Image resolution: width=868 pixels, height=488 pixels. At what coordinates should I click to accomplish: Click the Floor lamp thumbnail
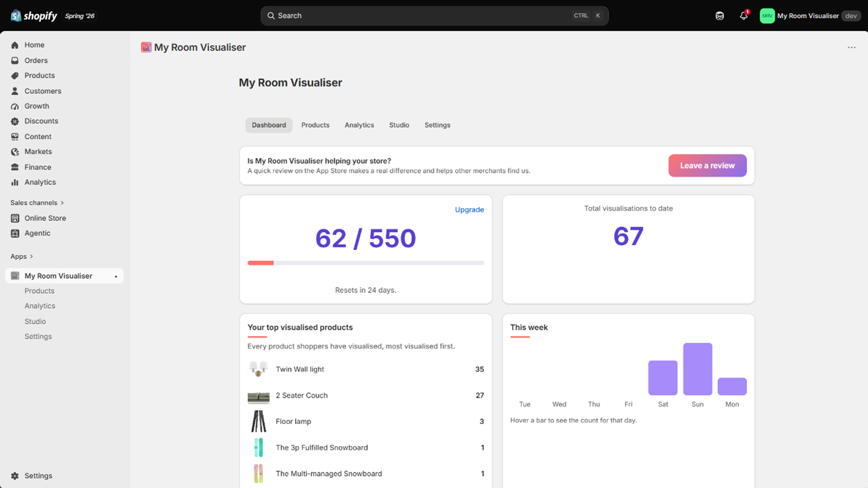pos(258,421)
